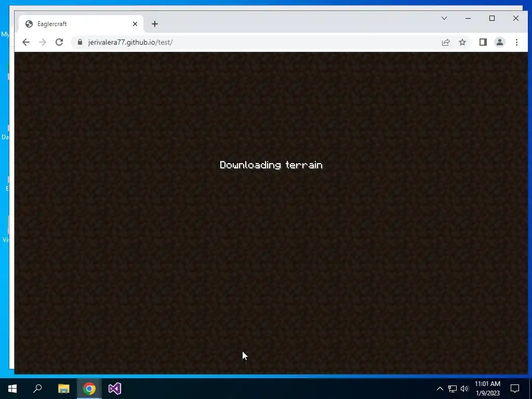Click the Chrome taskbar icon
532x399 pixels.
(x=89, y=389)
